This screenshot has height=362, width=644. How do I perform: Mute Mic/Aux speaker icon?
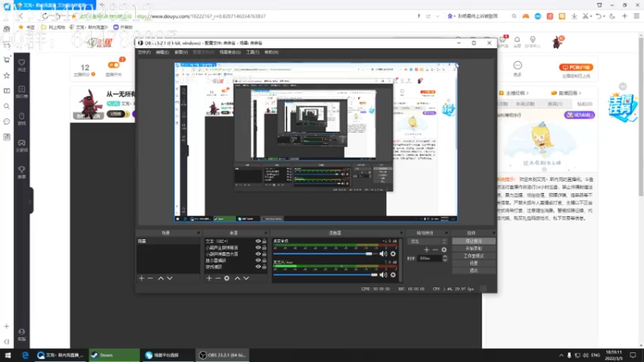coord(383,274)
